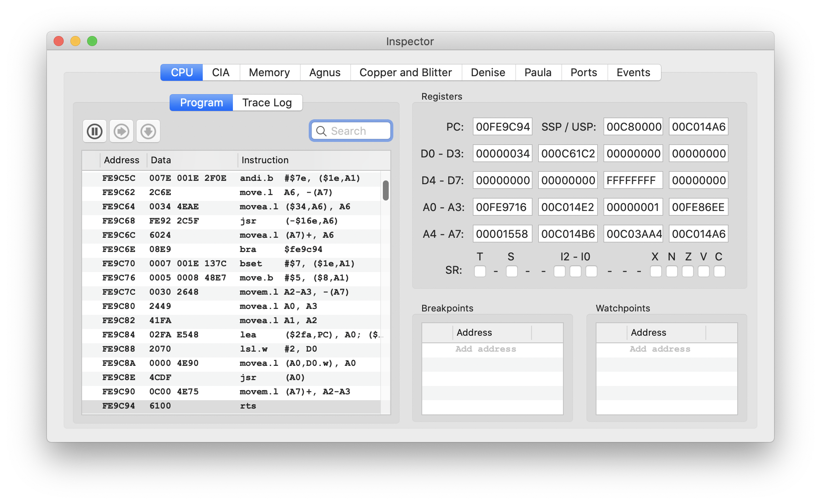Click the step into instruction button
This screenshot has height=504, width=821.
click(121, 131)
